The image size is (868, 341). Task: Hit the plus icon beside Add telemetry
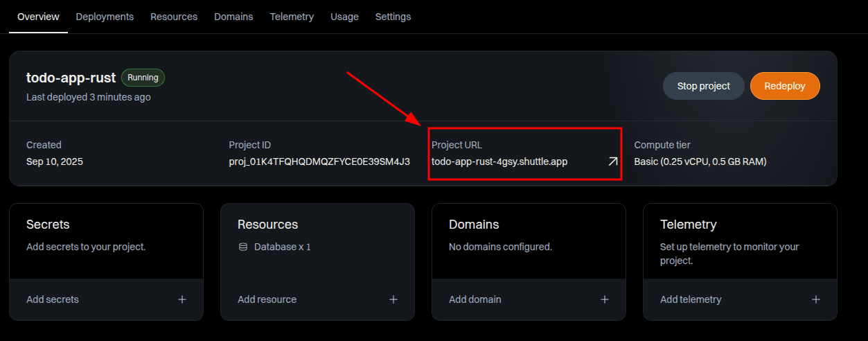816,299
